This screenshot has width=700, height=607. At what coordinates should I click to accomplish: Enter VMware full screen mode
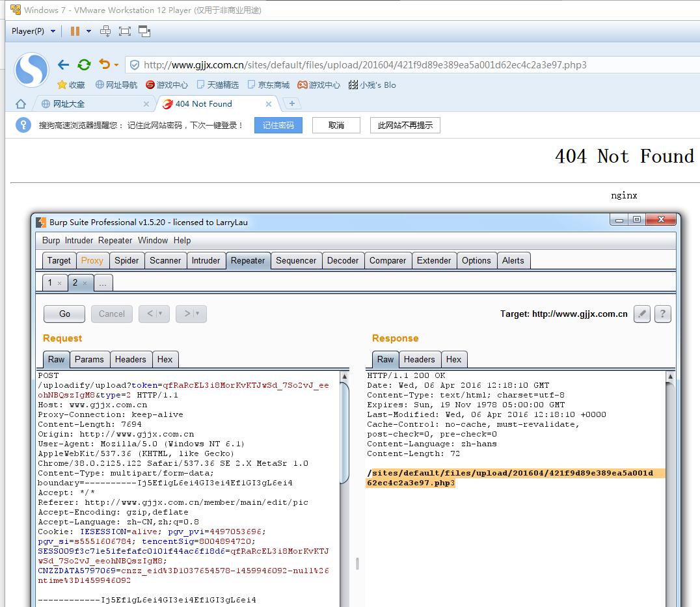(124, 31)
